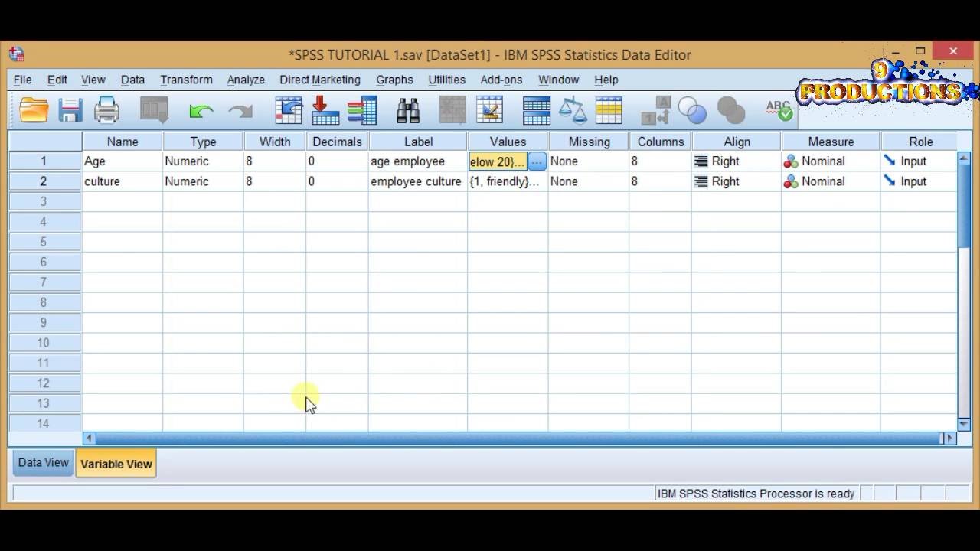980x551 pixels.
Task: Click the vertical scrollbar up arrow
Action: tap(964, 158)
